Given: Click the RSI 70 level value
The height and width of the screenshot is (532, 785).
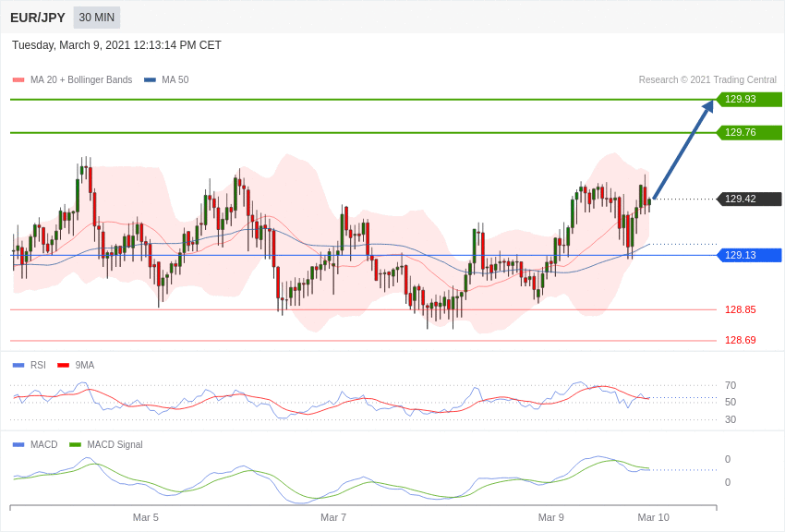Looking at the screenshot, I should (731, 385).
